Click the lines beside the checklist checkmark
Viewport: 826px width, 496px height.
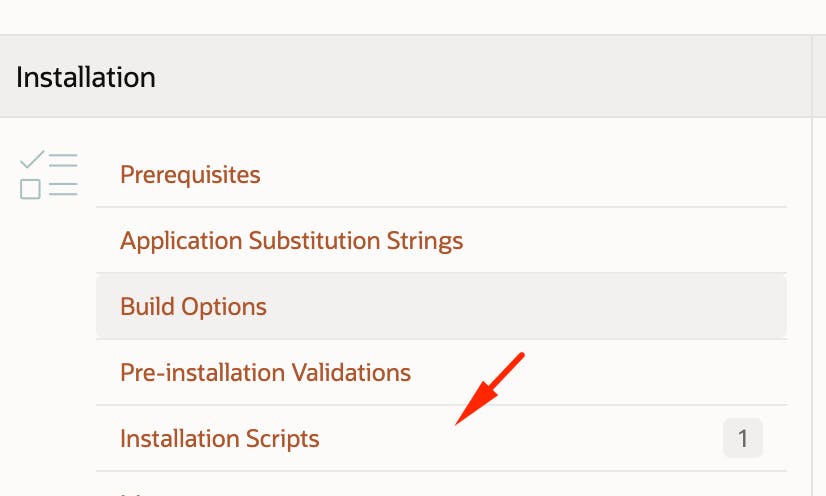click(63, 160)
